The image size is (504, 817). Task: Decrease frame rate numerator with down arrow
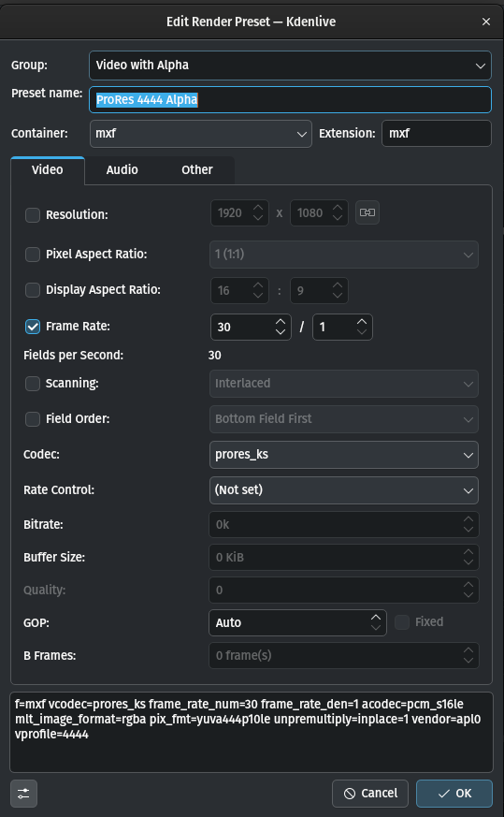tap(281, 332)
